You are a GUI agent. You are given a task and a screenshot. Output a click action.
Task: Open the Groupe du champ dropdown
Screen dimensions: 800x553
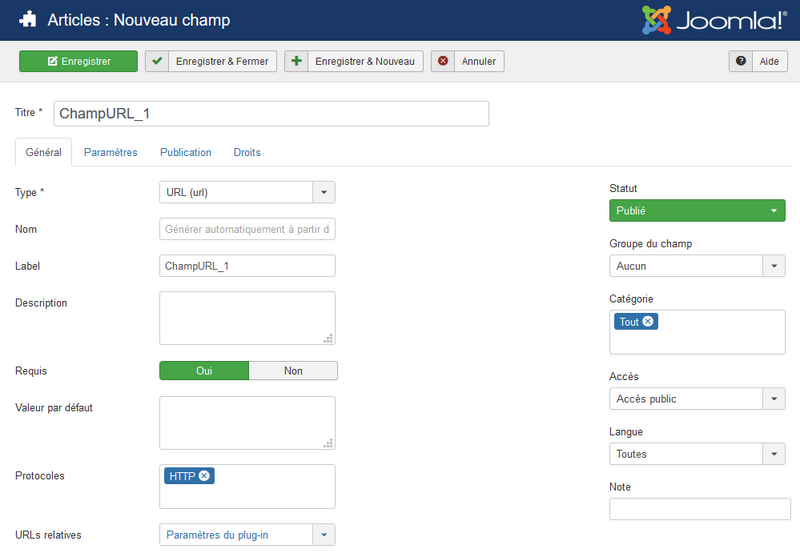(697, 266)
